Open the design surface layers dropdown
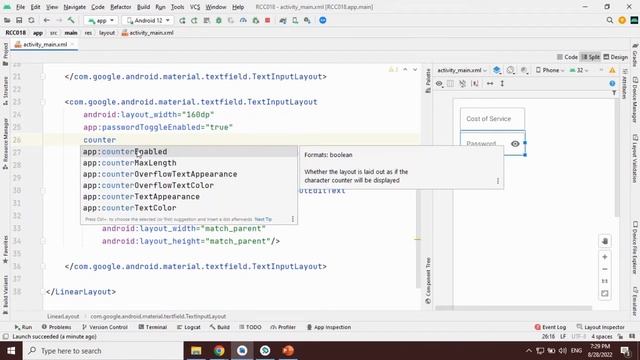This screenshot has height=360, width=640. point(497,71)
